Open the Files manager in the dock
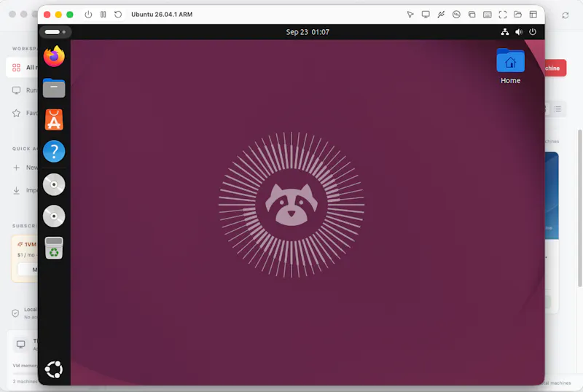This screenshot has height=392, width=583. click(x=54, y=87)
